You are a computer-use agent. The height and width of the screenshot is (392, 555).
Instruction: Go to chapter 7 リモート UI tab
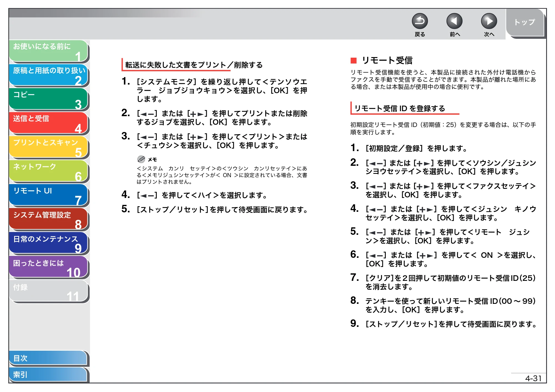[x=49, y=195]
